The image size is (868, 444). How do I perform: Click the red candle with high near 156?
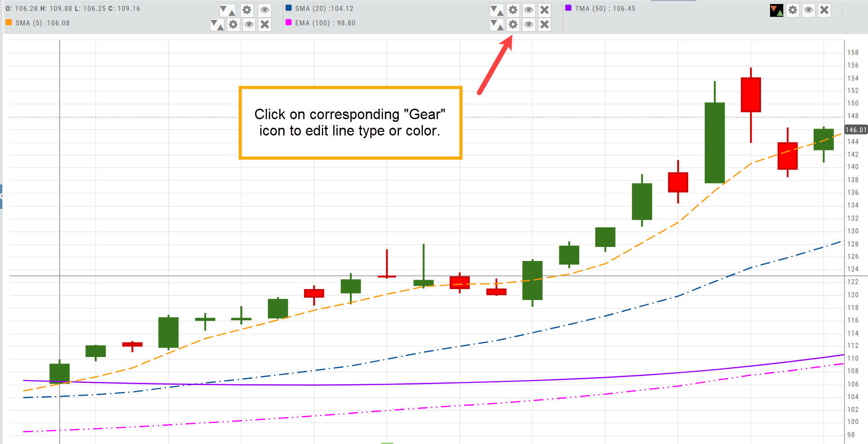click(751, 95)
